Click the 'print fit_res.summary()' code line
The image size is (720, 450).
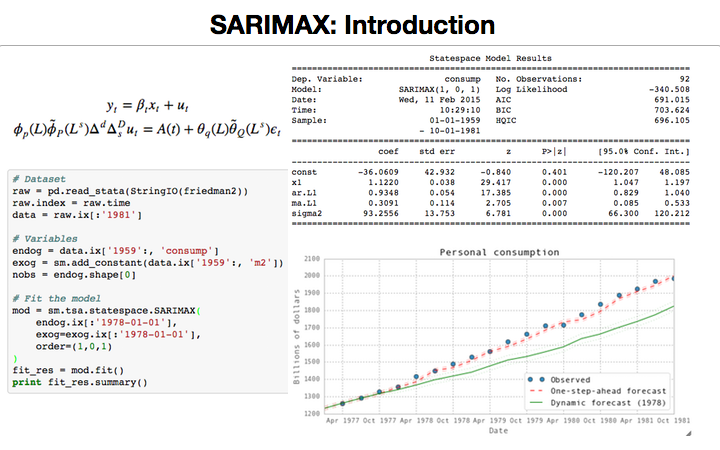pos(79,382)
